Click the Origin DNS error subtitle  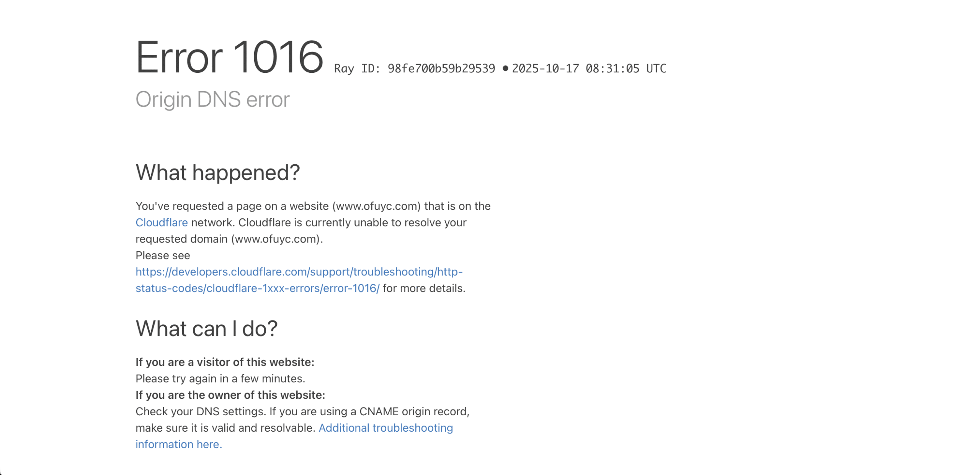click(x=212, y=100)
